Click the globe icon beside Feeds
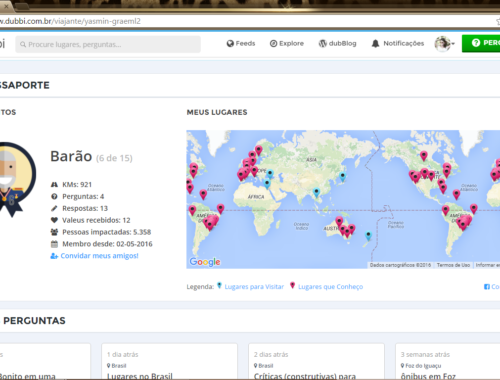The image size is (500, 380). point(230,43)
